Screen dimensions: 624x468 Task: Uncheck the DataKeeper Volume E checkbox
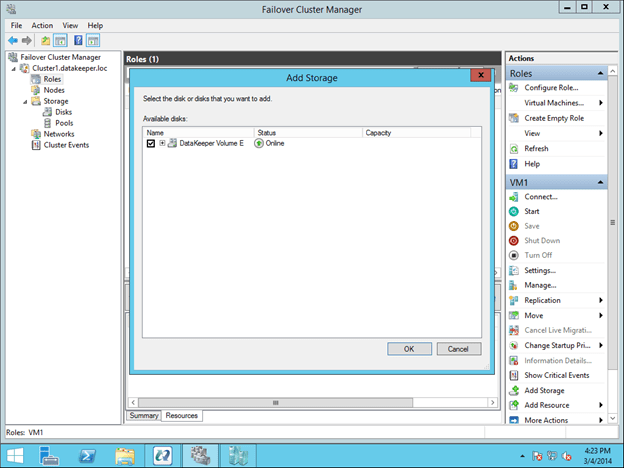pyautogui.click(x=151, y=144)
